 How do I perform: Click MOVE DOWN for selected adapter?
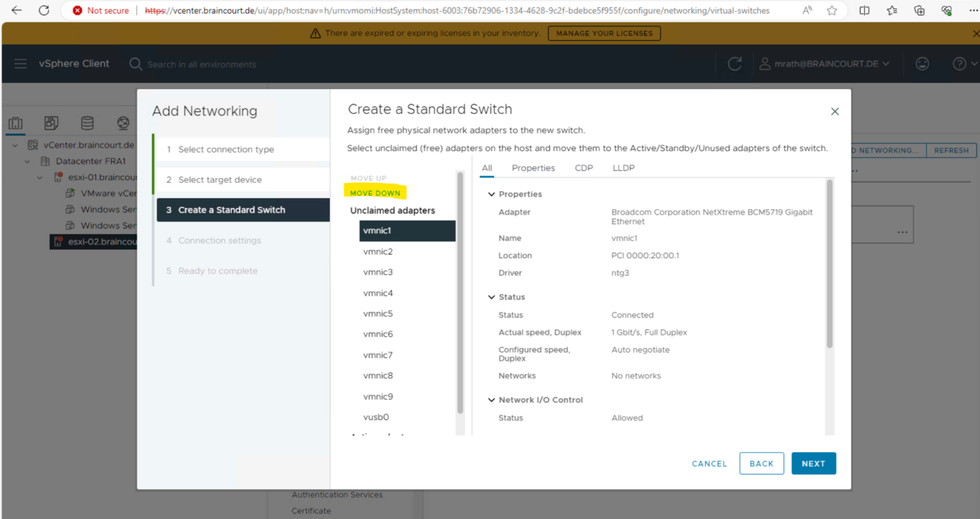375,193
